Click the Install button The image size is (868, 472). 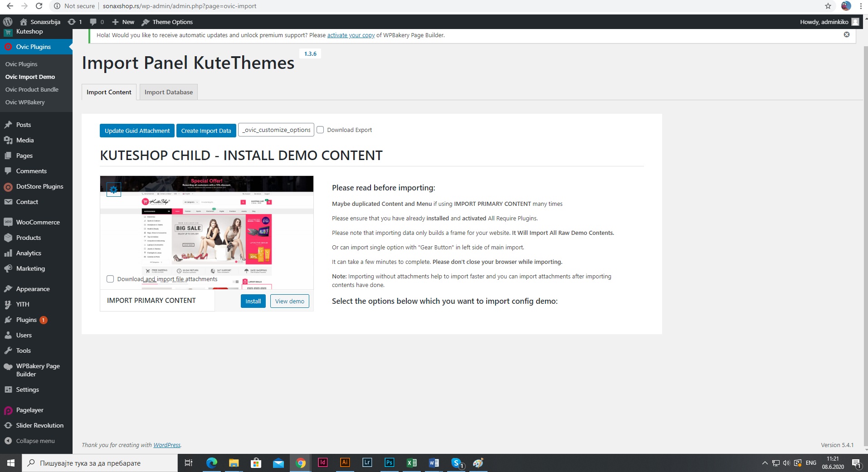253,301
